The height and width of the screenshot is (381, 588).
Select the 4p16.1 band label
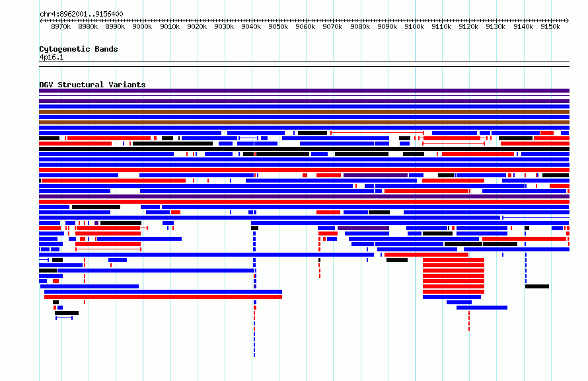click(x=52, y=57)
